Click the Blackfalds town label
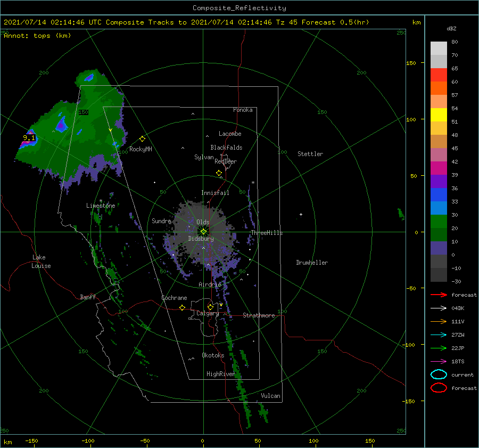The image size is (479, 448). click(x=226, y=148)
